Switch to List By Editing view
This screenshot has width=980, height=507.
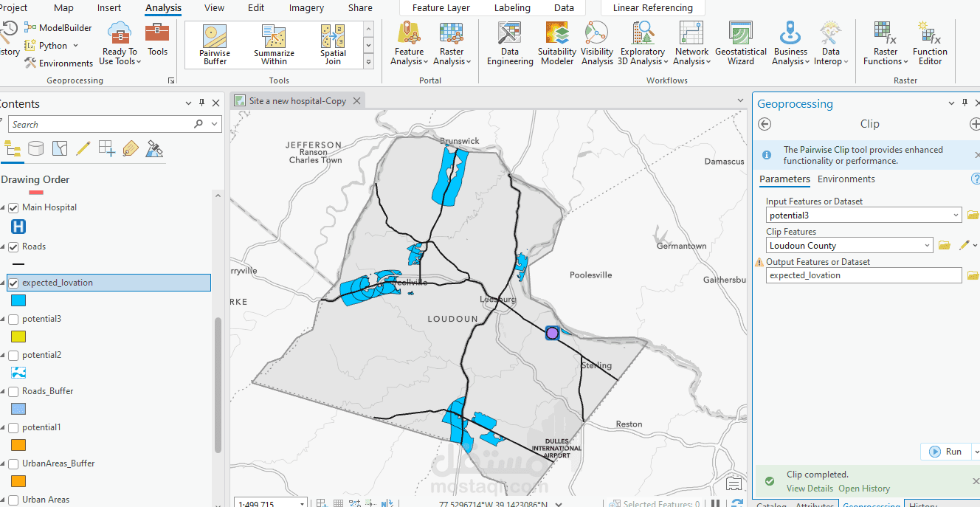[x=83, y=149]
